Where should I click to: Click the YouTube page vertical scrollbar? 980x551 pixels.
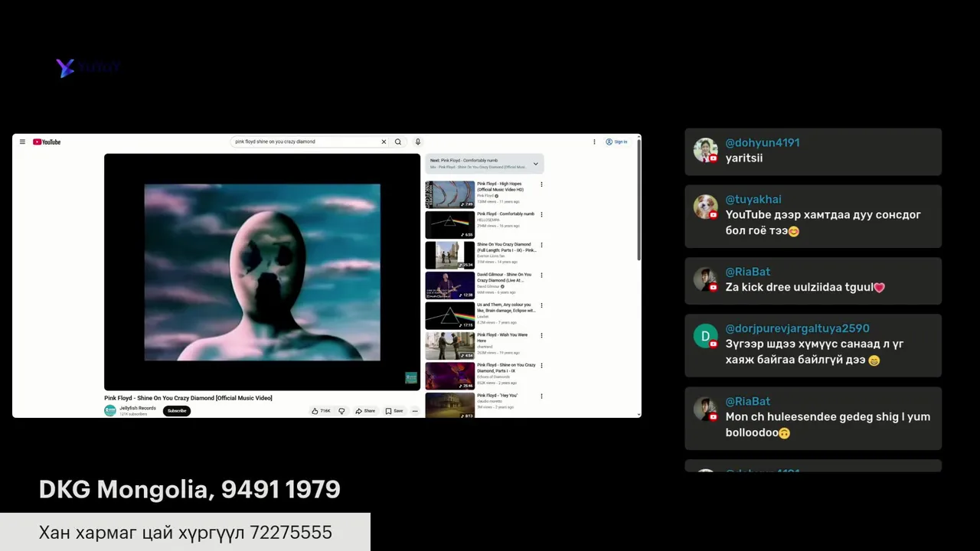639,199
